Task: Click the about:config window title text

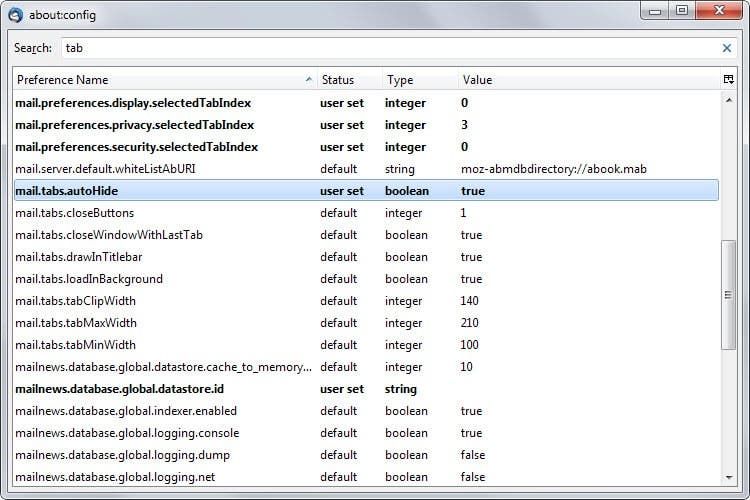Action: coord(63,15)
